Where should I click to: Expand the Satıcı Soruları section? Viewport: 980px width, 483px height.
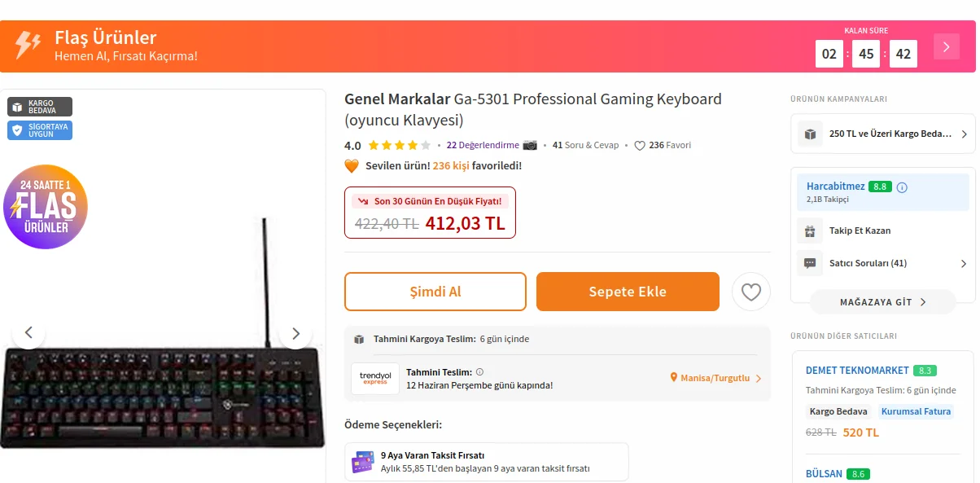click(964, 264)
